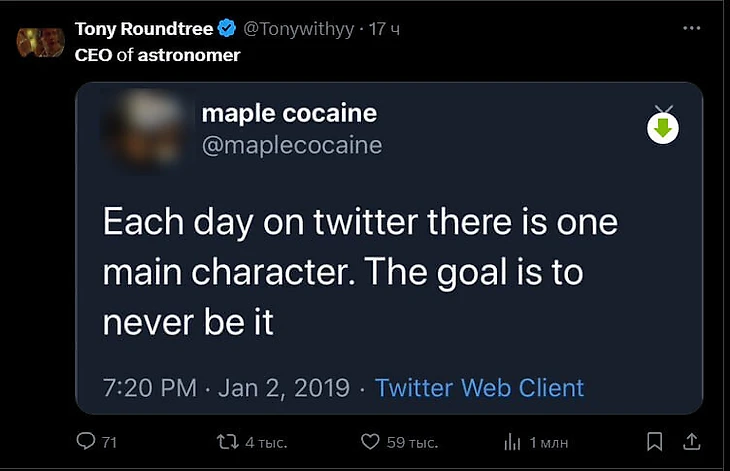Image resolution: width=730 pixels, height=471 pixels.
Task: Click the blurred maple cocaine avatar
Action: click(x=143, y=128)
